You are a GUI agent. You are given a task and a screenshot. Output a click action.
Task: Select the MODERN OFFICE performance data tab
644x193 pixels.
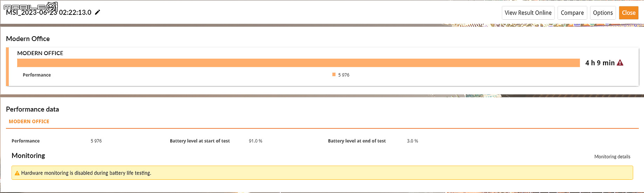pos(29,121)
